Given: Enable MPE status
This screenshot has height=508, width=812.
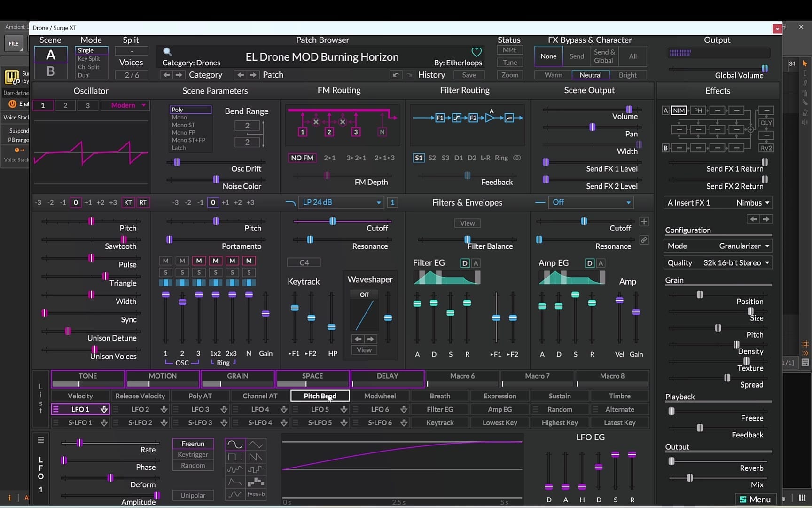Looking at the screenshot, I should tap(510, 50).
